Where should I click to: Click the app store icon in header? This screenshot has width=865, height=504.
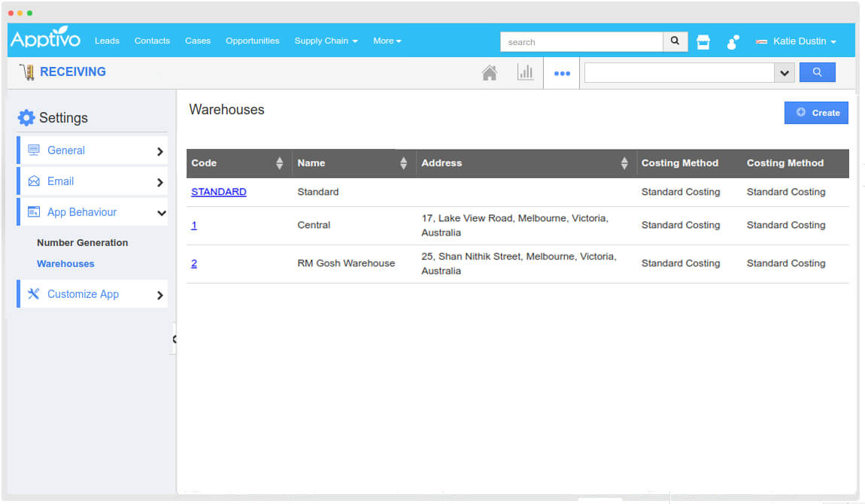pyautogui.click(x=703, y=42)
